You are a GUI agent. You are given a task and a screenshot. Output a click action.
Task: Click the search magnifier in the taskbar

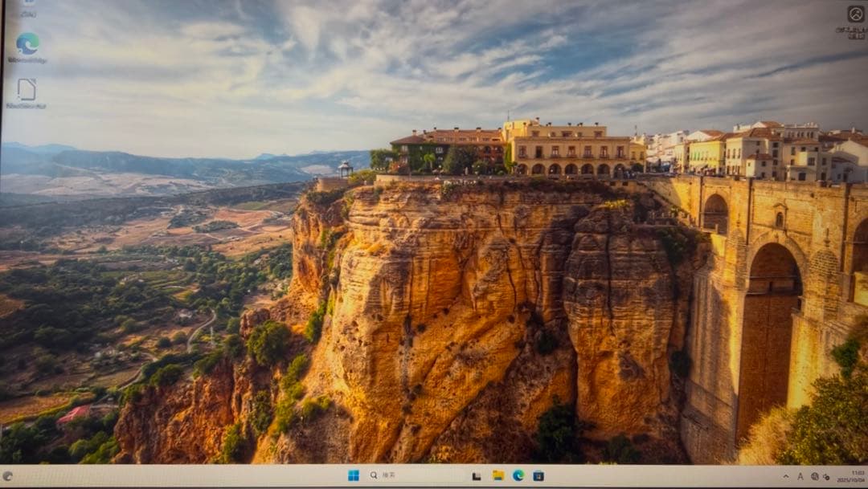pyautogui.click(x=374, y=475)
